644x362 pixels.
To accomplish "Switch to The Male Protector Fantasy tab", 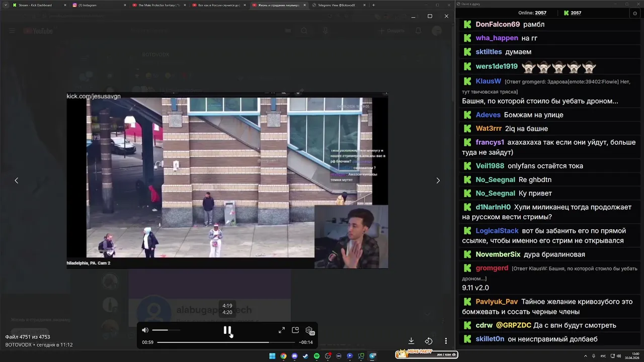I will pos(159,5).
